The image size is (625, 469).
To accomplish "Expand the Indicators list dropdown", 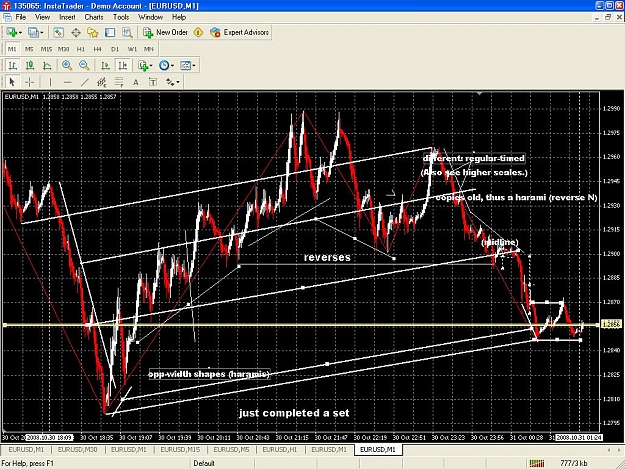I will 151,65.
